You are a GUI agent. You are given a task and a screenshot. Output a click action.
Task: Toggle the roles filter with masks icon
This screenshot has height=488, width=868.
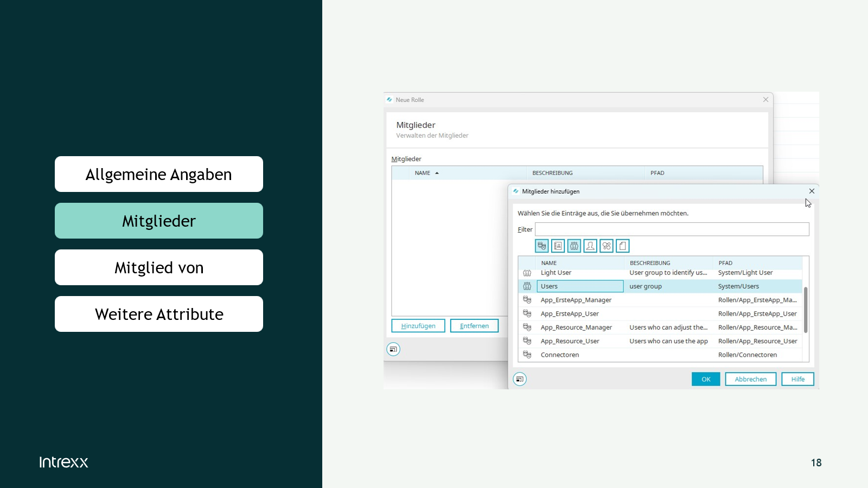point(541,246)
